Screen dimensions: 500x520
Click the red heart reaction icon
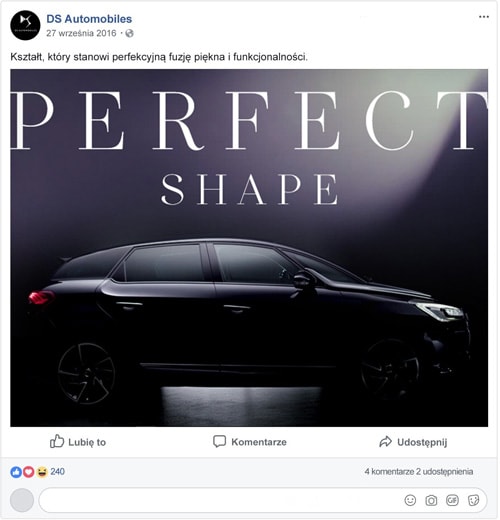(29, 472)
